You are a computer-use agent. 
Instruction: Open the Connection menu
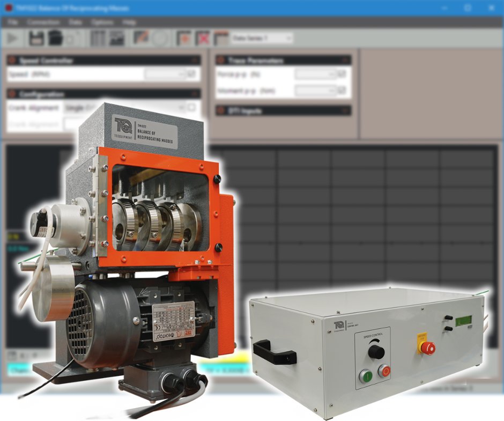pos(43,22)
